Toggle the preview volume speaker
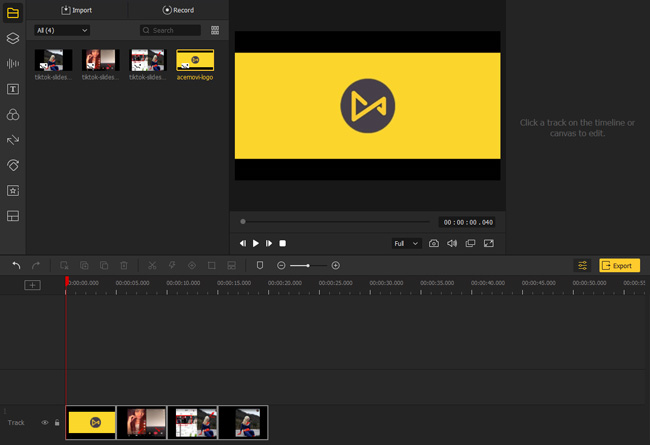Viewport: 650px width, 445px height. click(452, 243)
